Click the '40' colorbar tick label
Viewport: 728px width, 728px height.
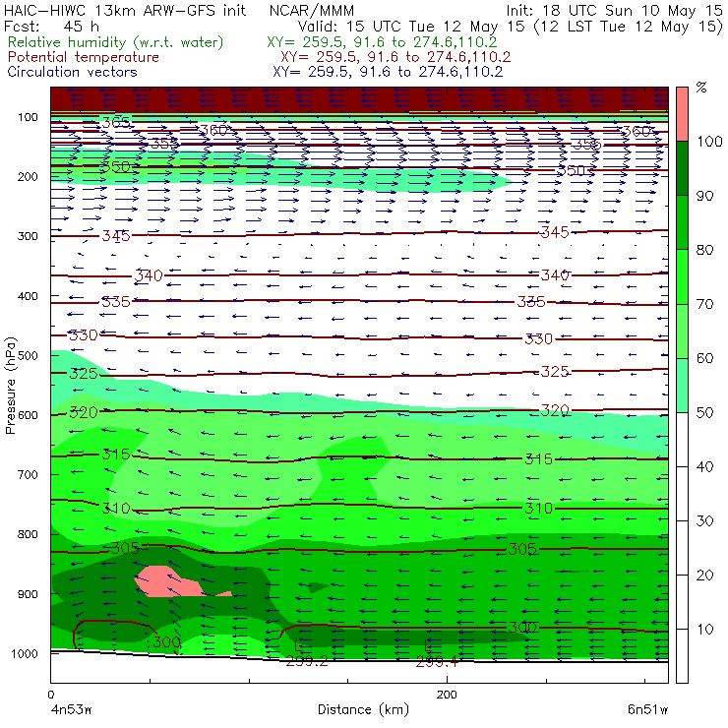tap(705, 466)
